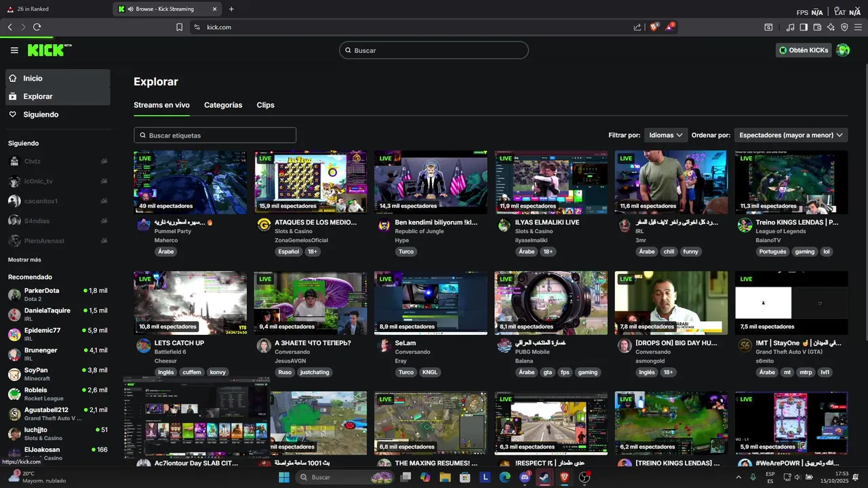
Task: Show hidden system tray icons
Action: [x=738, y=477]
